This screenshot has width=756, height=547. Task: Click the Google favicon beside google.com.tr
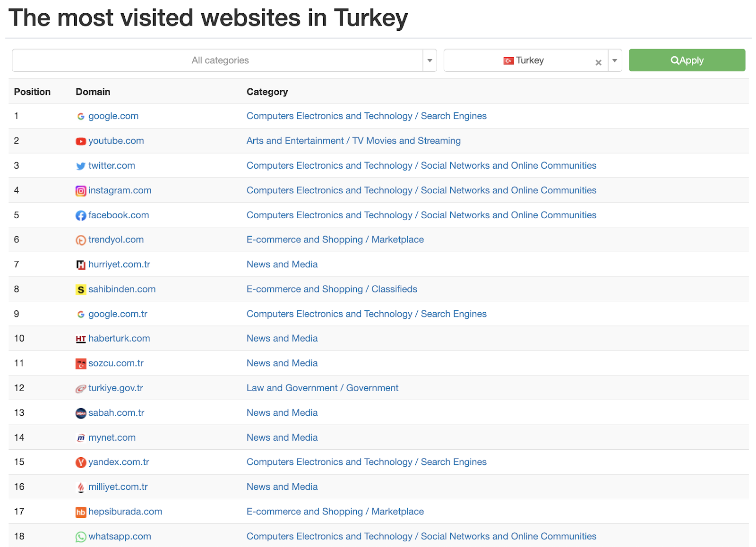[81, 314]
